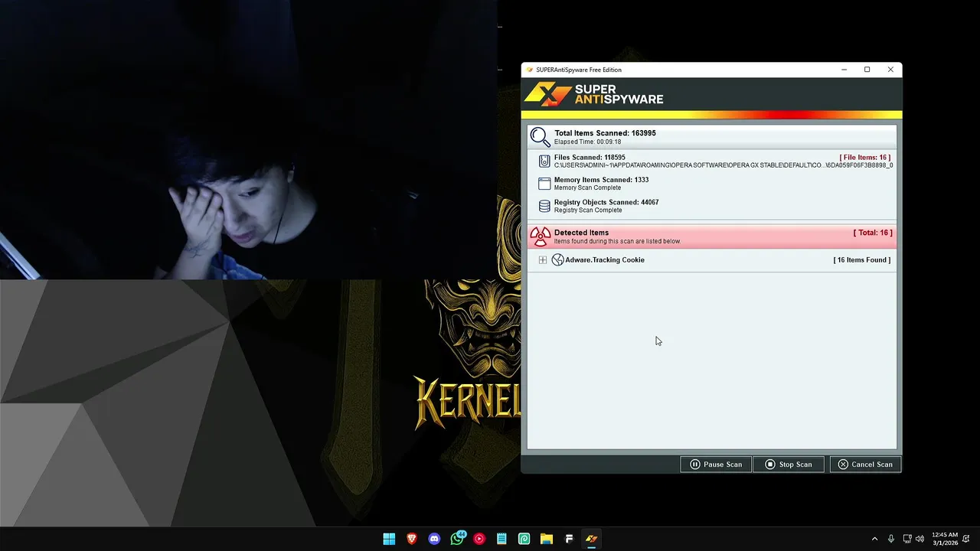This screenshot has width=980, height=551.
Task: Open WhatsApp from taskbar
Action: coord(457,539)
